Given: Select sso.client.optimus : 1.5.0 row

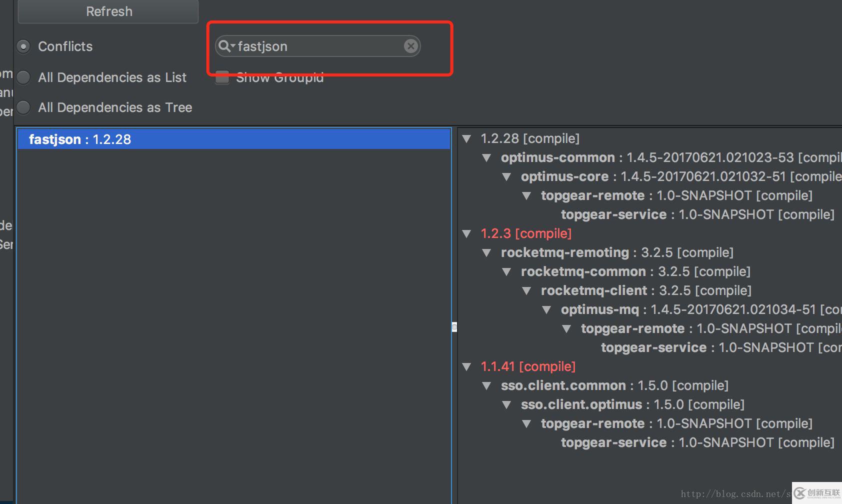Looking at the screenshot, I should point(632,404).
